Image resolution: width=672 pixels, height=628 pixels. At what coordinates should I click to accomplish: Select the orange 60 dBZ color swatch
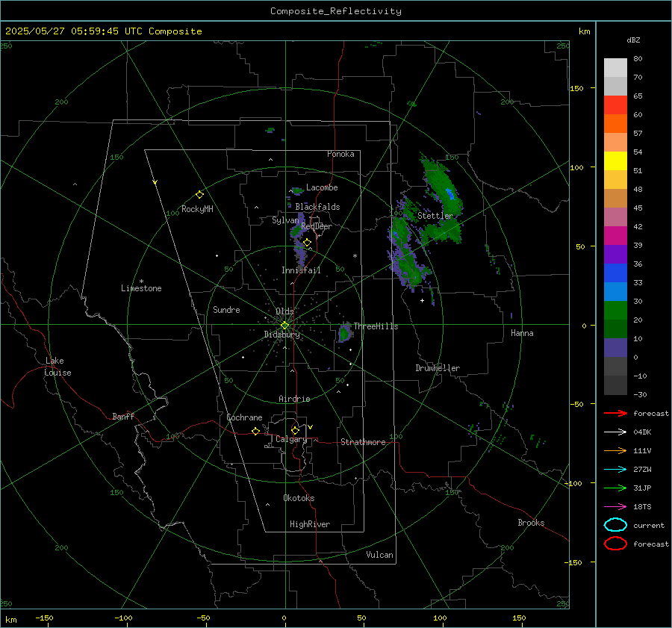pyautogui.click(x=615, y=123)
